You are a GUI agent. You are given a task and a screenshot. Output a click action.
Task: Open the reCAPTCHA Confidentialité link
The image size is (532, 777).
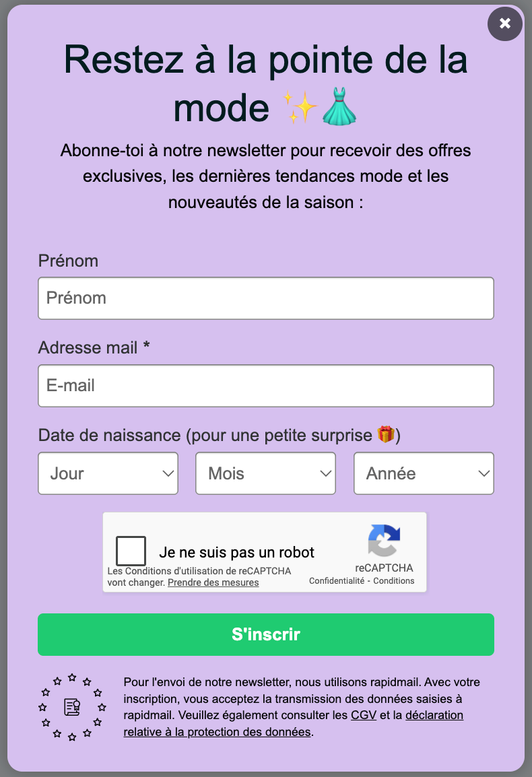click(337, 581)
